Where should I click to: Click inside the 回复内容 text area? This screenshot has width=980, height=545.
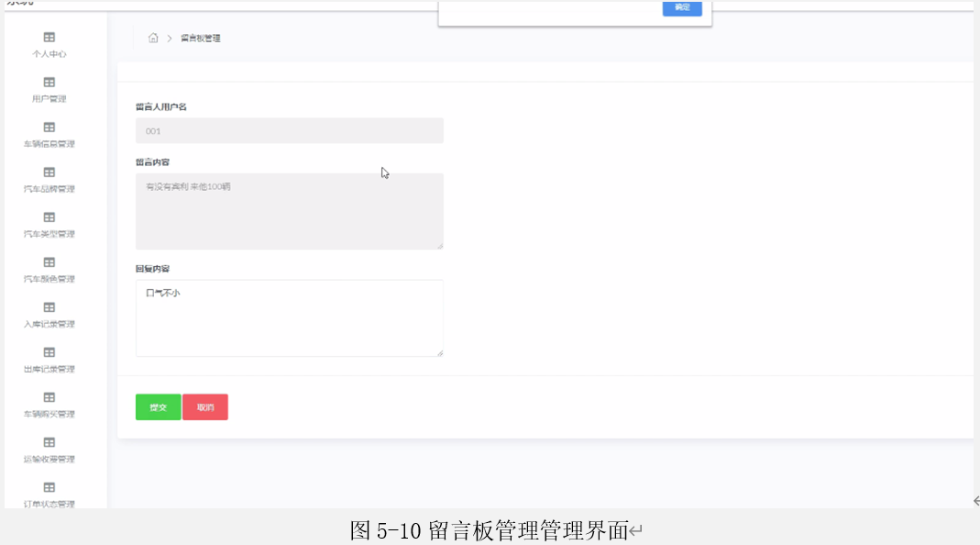click(x=289, y=317)
